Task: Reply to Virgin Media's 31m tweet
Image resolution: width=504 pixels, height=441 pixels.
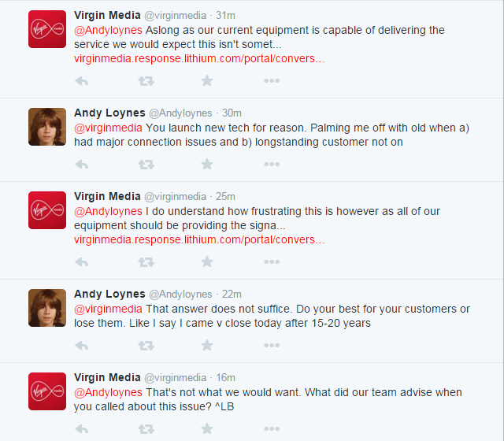Action: click(81, 80)
